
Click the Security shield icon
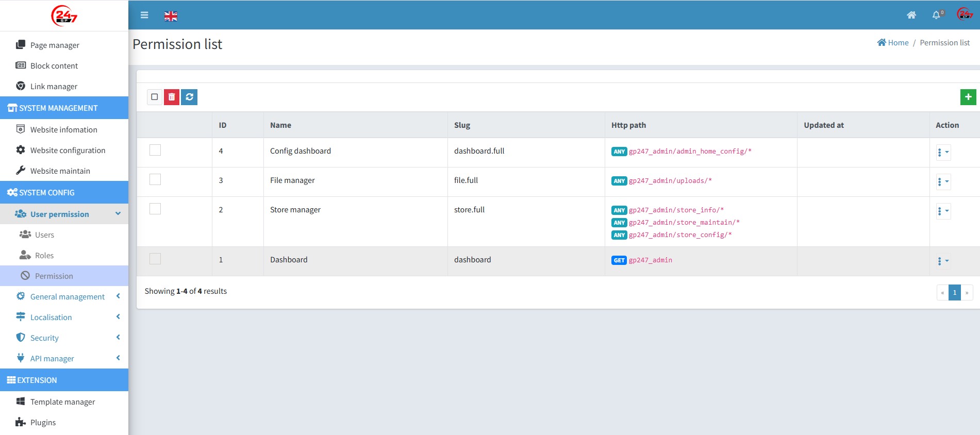21,337
